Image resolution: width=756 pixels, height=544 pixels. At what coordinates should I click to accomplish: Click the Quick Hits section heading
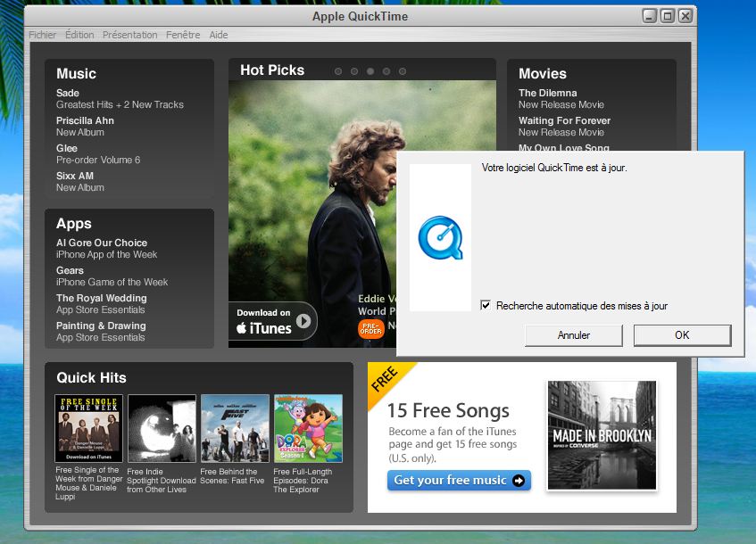(91, 377)
